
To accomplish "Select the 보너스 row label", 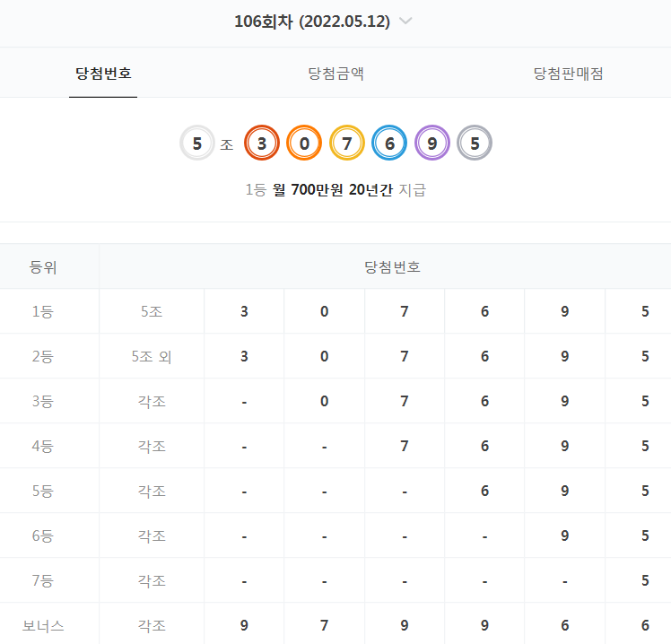I will point(43,625).
